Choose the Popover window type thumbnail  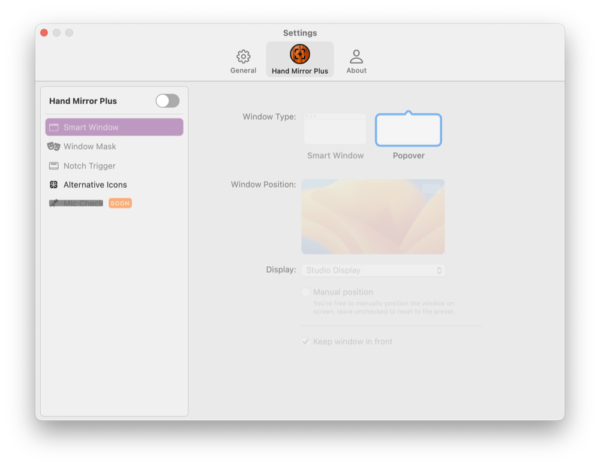[x=408, y=129]
